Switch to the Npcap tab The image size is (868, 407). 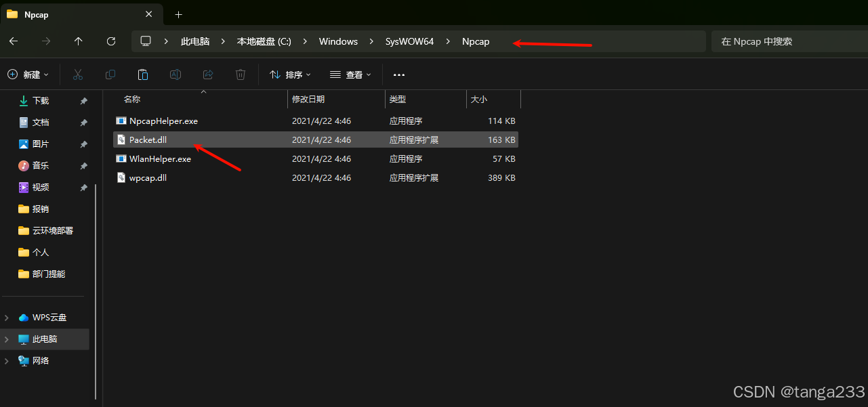tap(37, 14)
